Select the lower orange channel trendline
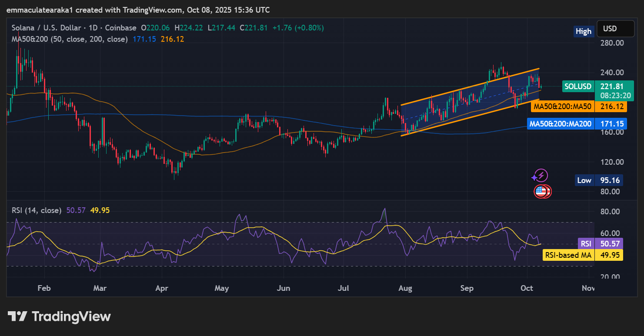 pos(470,117)
